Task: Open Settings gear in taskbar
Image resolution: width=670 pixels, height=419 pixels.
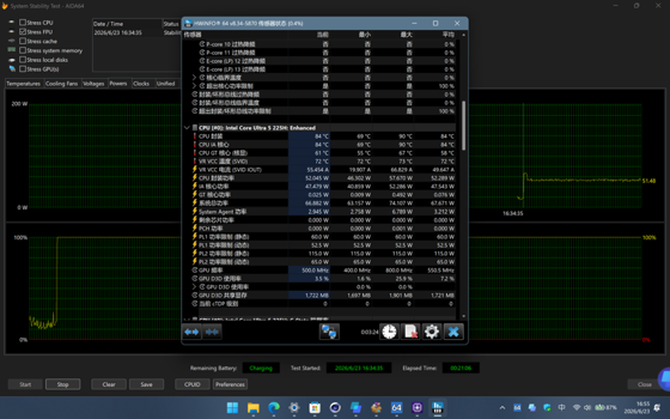Action: coord(294,408)
